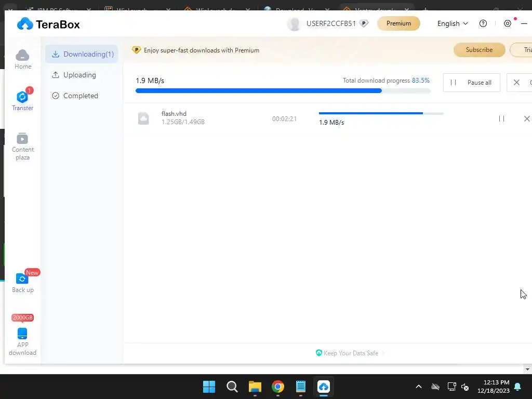The height and width of the screenshot is (399, 532).
Task: Click the Keep Your Data Safe link
Action: [351, 353]
